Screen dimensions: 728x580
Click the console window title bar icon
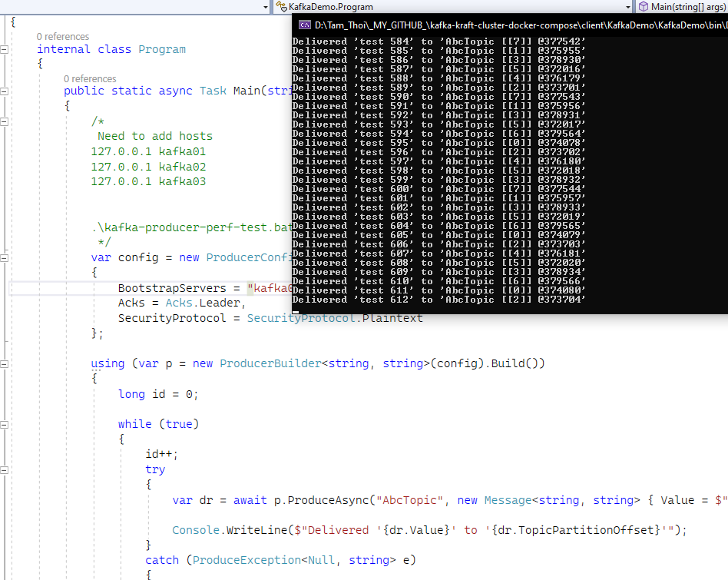click(305, 25)
